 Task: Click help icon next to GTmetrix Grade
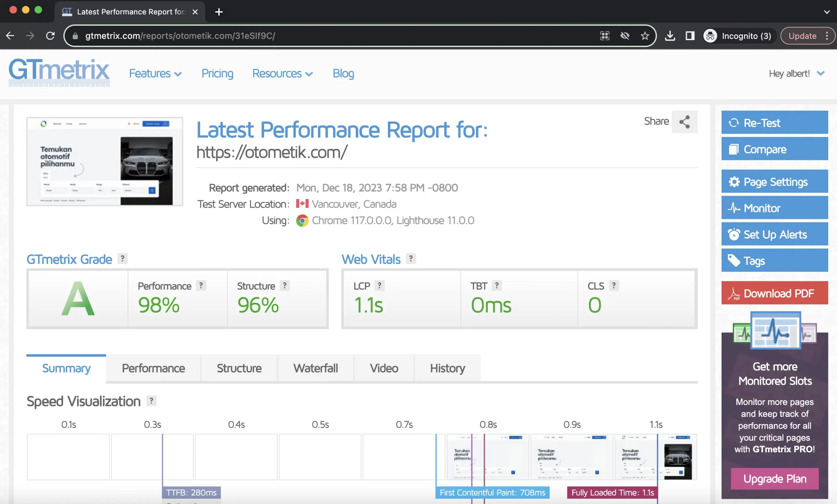(x=123, y=259)
